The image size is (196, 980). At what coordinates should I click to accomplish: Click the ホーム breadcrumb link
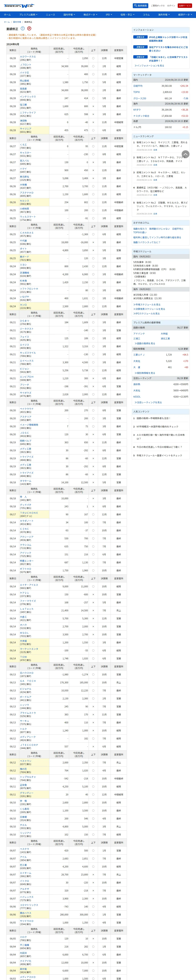click(x=7, y=22)
